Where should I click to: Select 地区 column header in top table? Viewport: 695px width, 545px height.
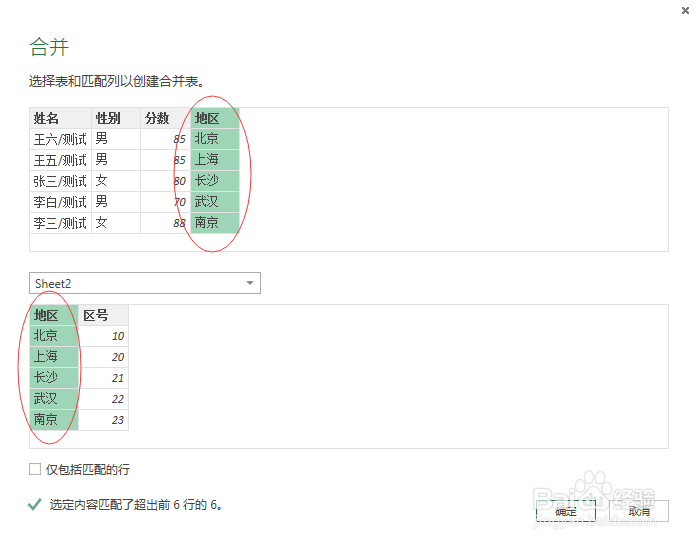pos(215,118)
